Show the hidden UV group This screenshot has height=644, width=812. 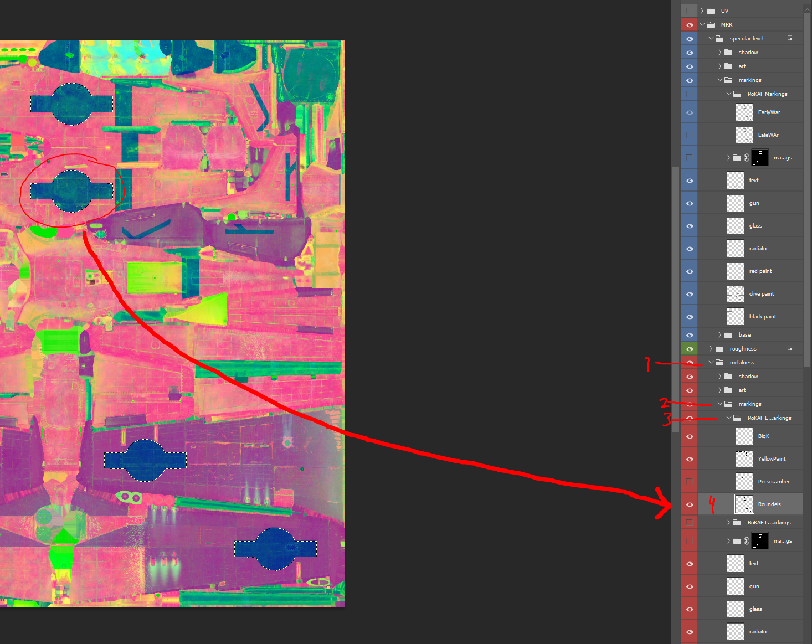690,11
